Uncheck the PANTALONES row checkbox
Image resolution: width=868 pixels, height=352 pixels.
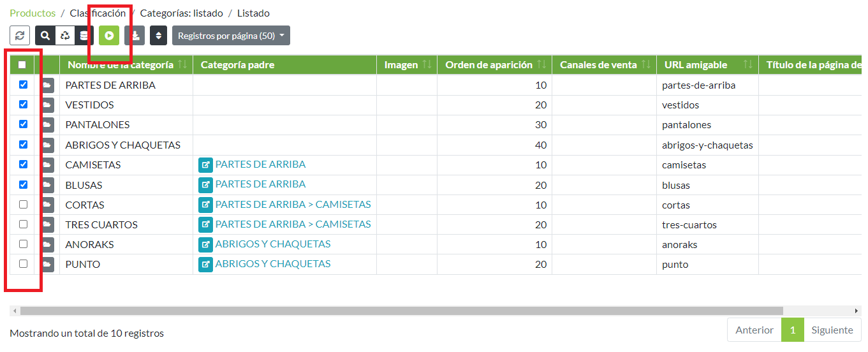[24, 124]
